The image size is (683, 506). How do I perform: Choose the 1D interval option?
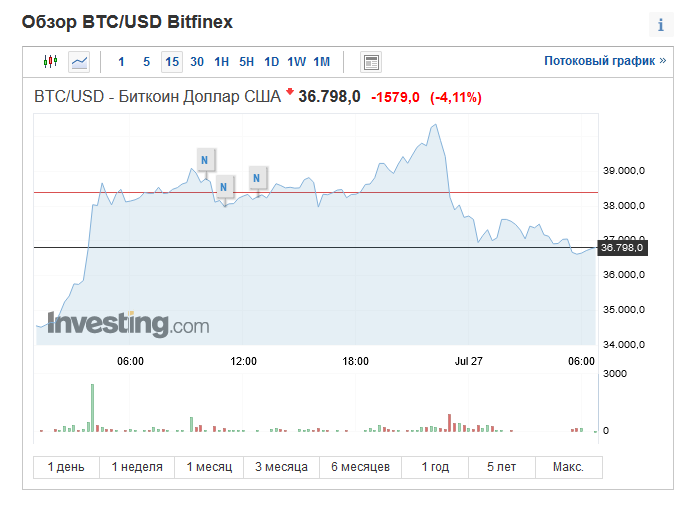(271, 62)
